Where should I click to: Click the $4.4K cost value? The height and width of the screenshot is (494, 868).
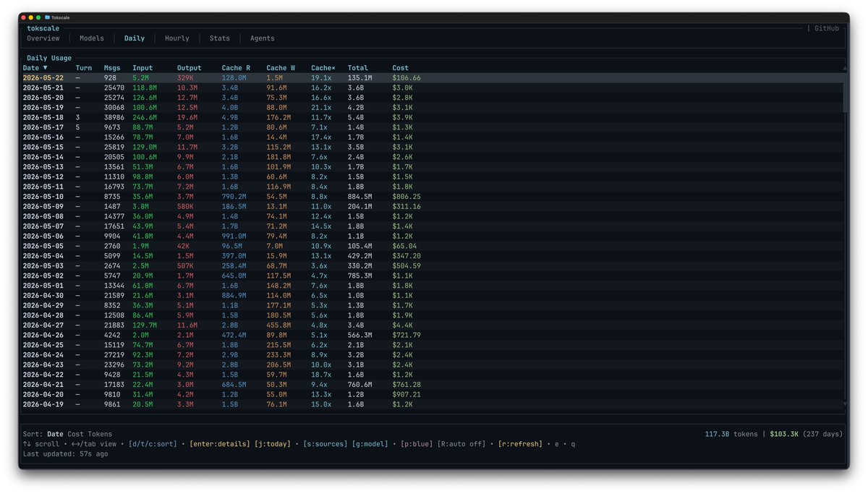(402, 325)
